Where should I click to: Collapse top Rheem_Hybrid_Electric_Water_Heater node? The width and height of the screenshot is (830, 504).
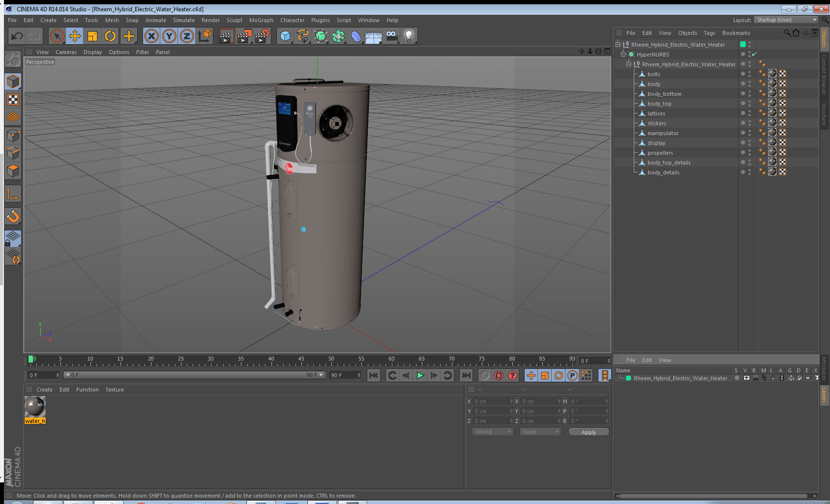618,45
